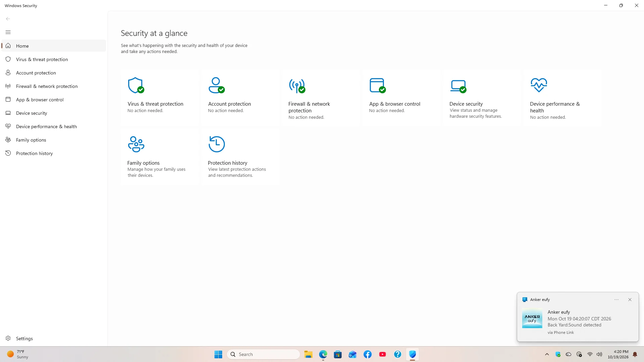The height and width of the screenshot is (362, 644).
Task: Click the volume speaker tray icon
Action: point(599,354)
